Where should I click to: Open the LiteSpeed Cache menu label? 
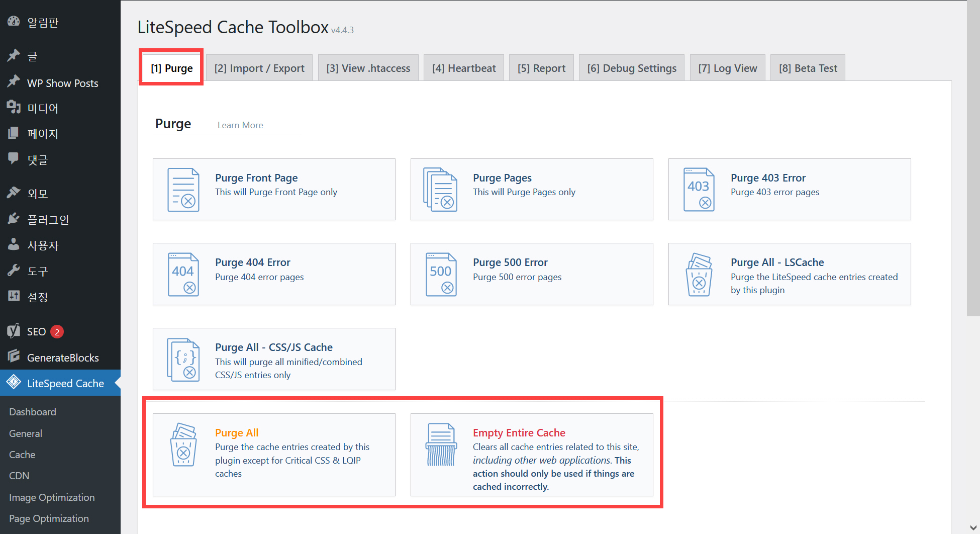tap(65, 384)
